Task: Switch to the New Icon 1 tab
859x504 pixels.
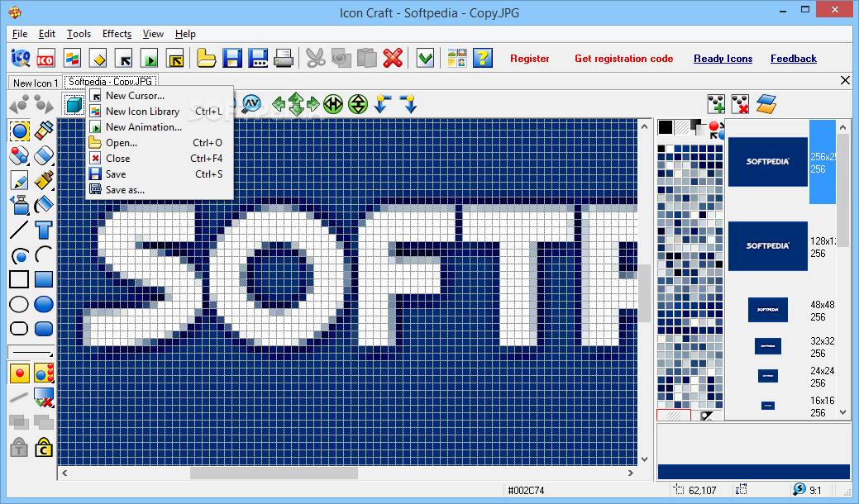Action: (x=35, y=83)
